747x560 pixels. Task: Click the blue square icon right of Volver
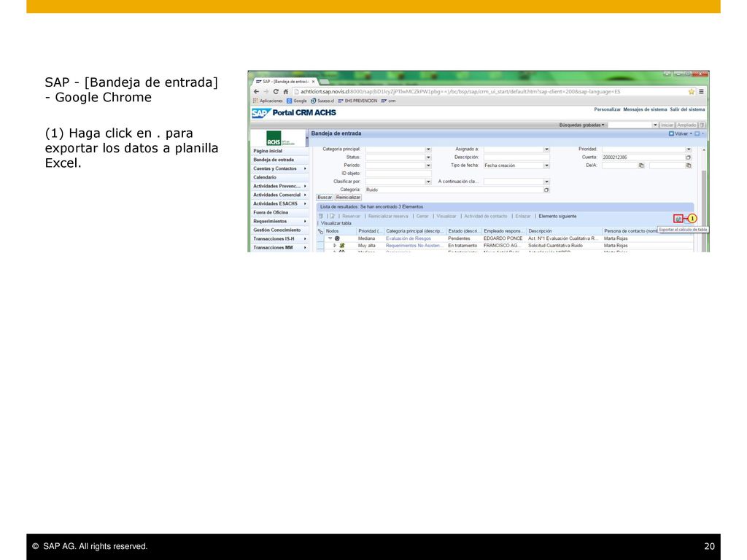click(697, 134)
